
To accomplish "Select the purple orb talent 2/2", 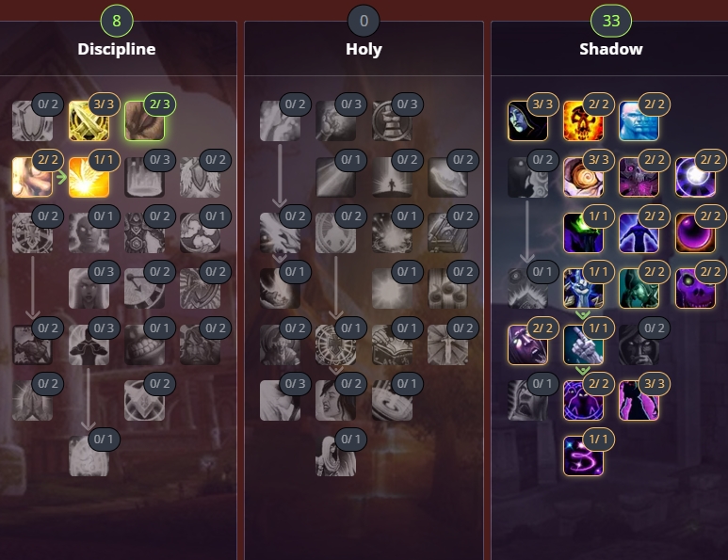I will [x=695, y=232].
